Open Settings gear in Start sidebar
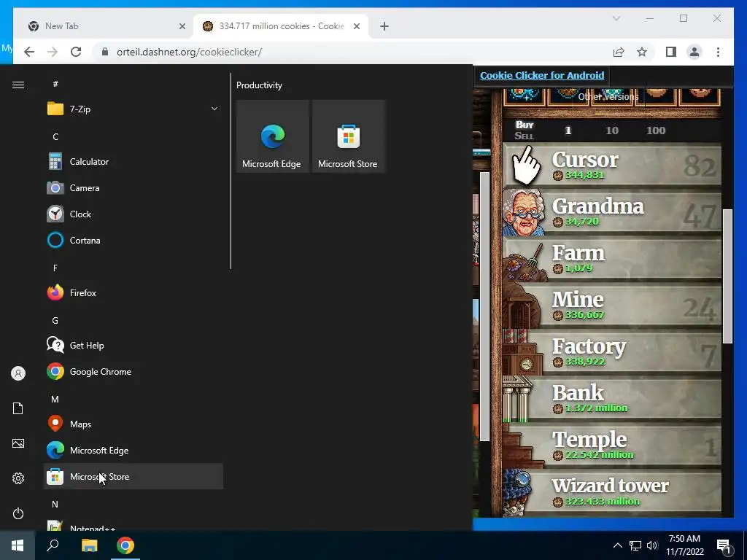747x560 pixels. pyautogui.click(x=18, y=478)
